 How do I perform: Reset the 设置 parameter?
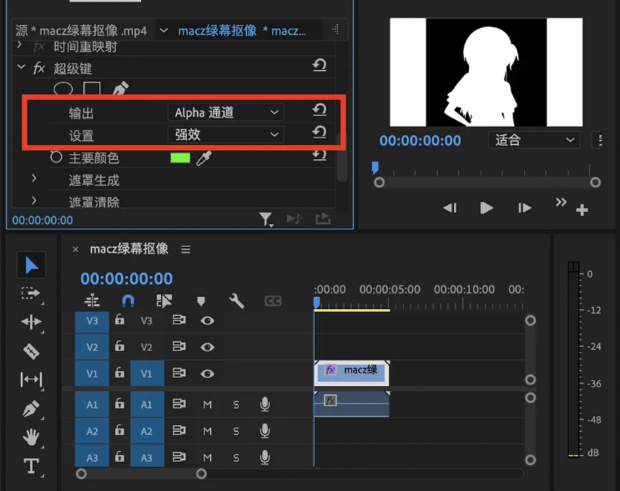coord(319,132)
